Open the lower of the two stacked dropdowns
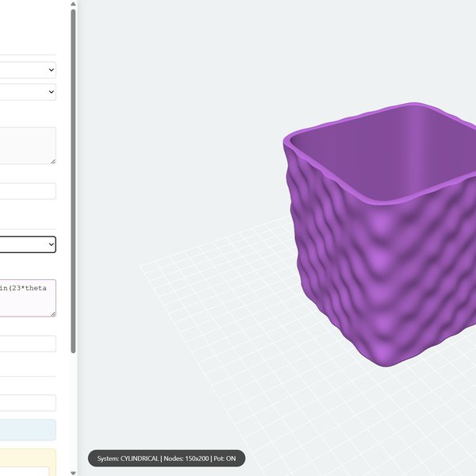This screenshot has height=476, width=476. [28, 92]
